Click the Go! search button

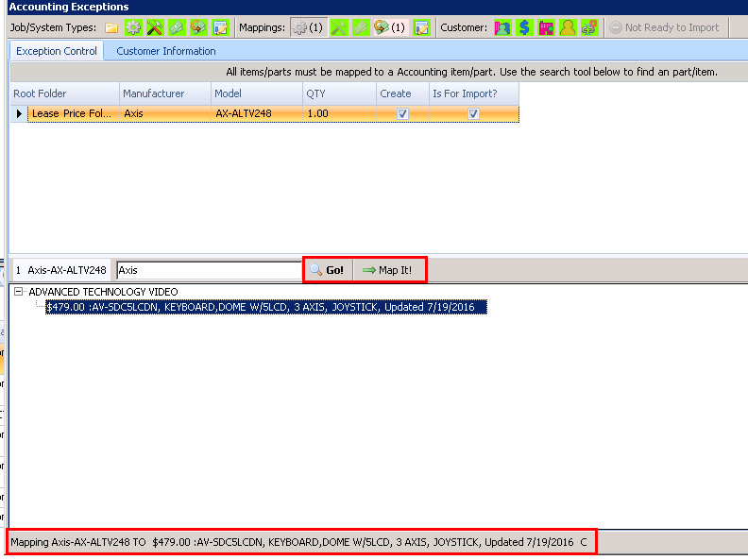coord(328,270)
